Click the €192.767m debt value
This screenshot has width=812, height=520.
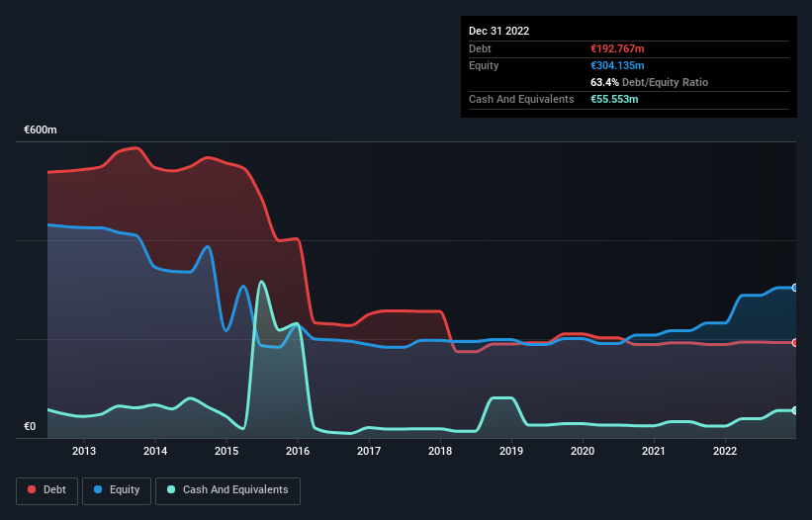coord(617,48)
